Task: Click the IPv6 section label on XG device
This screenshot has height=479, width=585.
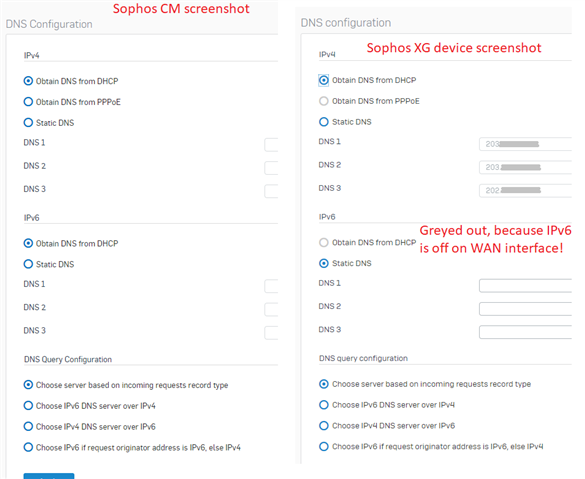Action: tap(327, 217)
